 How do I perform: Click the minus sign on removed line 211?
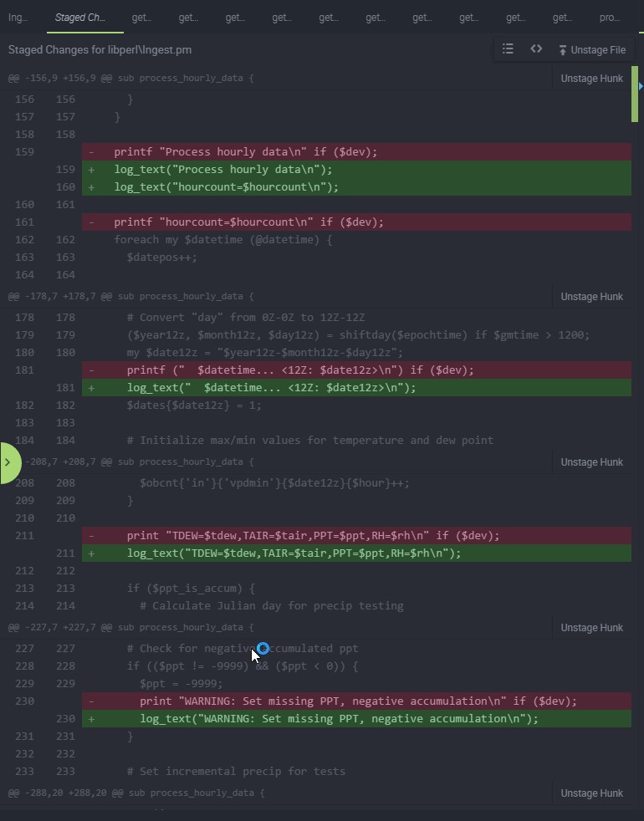click(92, 536)
